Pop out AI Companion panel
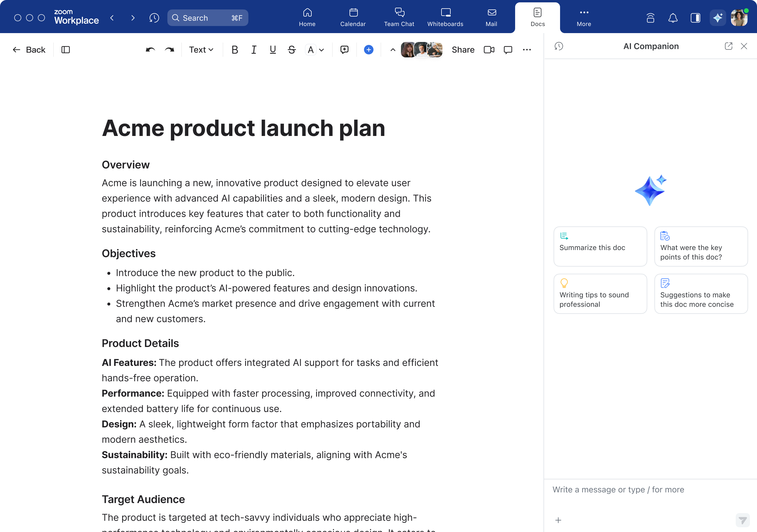Image resolution: width=757 pixels, height=532 pixels. pos(728,46)
